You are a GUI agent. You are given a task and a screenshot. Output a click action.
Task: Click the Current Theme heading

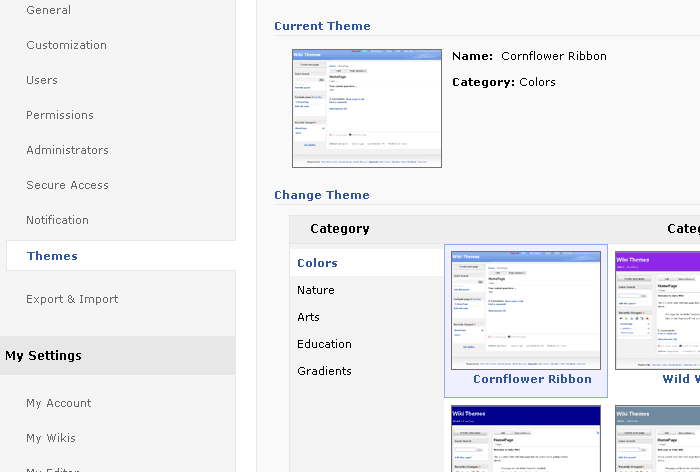coord(322,26)
